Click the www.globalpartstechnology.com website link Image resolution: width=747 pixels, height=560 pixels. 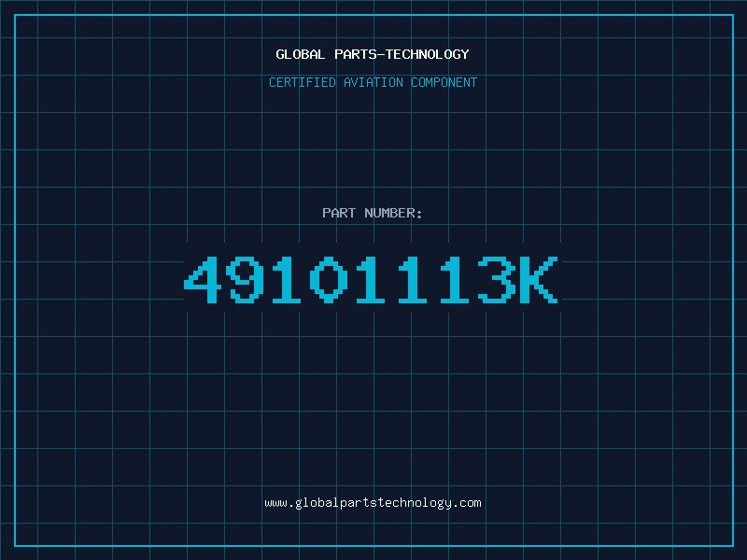click(x=373, y=503)
